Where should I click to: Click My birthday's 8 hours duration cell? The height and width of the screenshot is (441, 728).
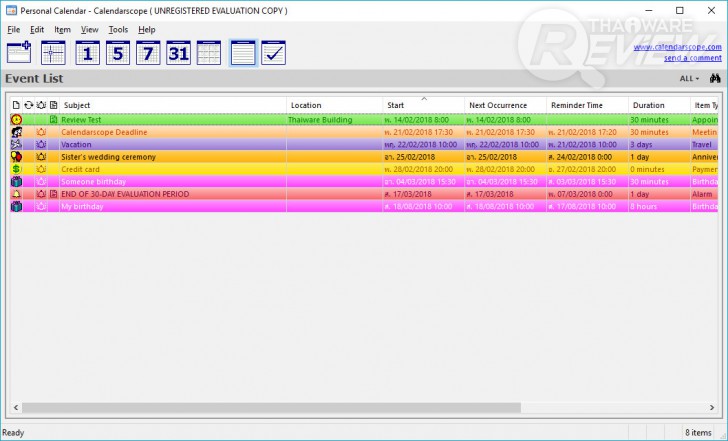click(660, 207)
